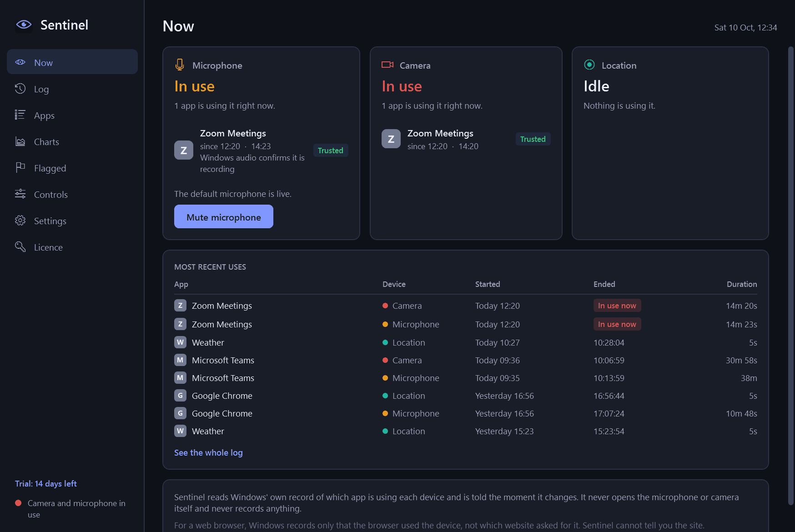Click the Sat 10 Oct, 12:34 date text

(x=745, y=28)
